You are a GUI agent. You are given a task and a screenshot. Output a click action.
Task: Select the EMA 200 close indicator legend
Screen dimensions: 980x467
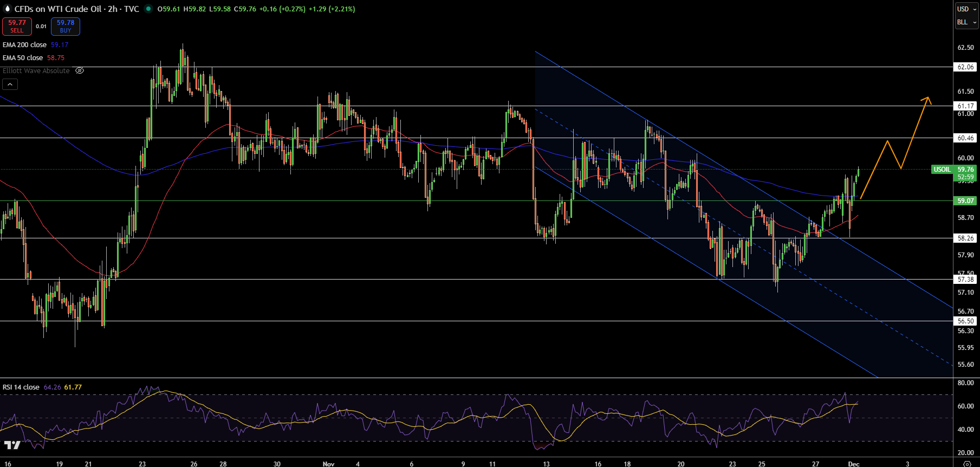click(x=24, y=45)
